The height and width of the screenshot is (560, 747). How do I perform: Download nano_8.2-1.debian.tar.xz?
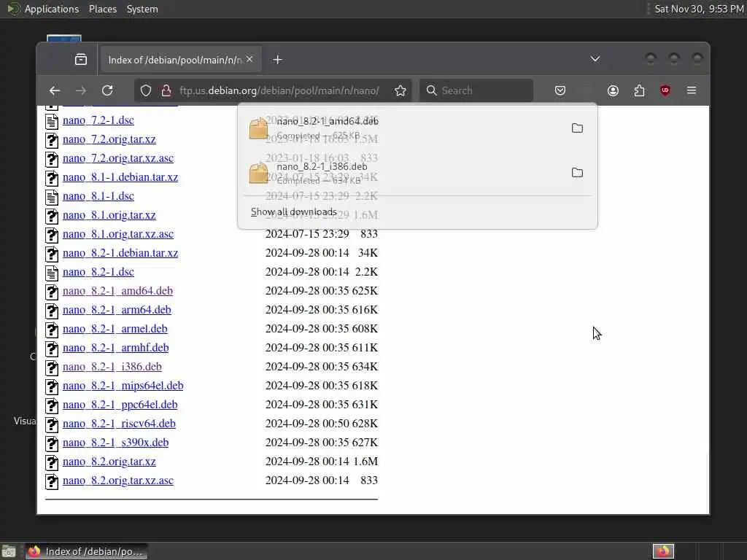(x=120, y=253)
